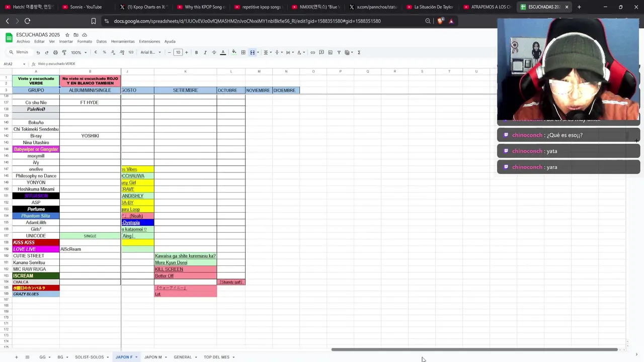The width and height of the screenshot is (644, 362).
Task: Open the 'More Kyun Dorei' link
Action: click(171, 262)
